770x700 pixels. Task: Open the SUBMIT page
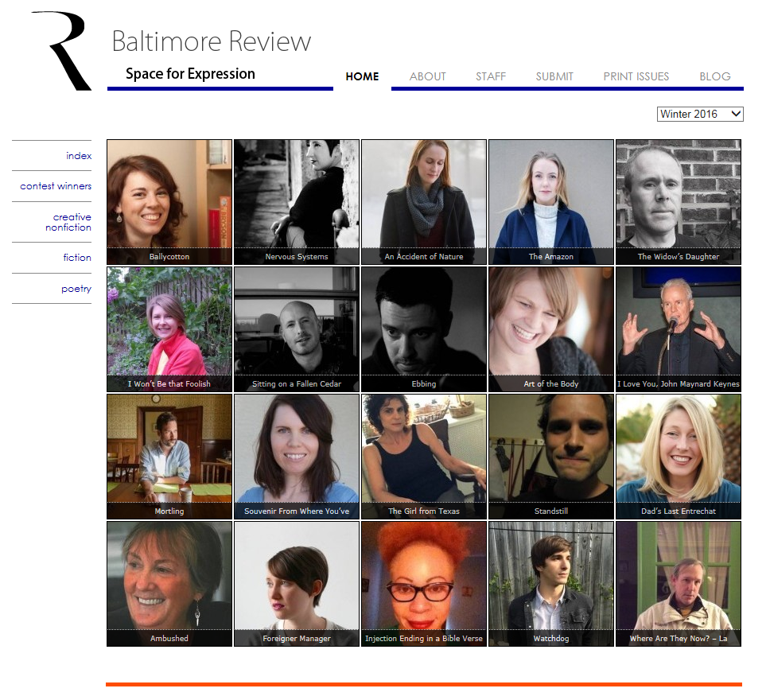click(x=554, y=76)
